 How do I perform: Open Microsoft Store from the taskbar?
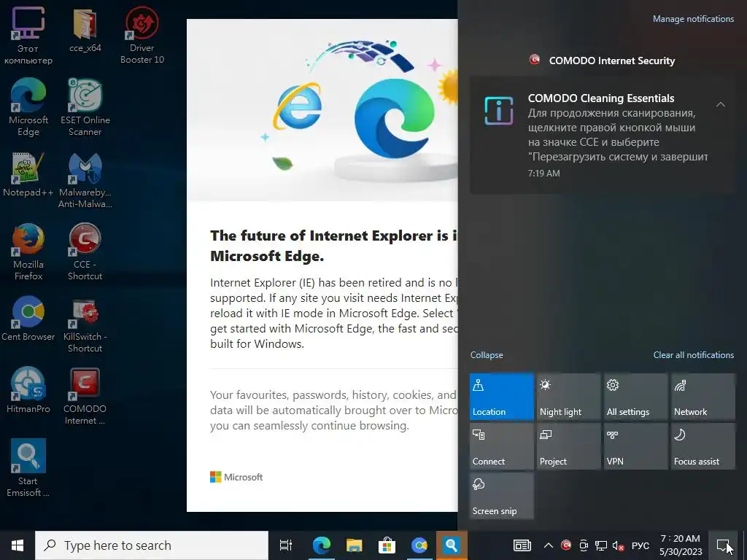click(x=387, y=545)
